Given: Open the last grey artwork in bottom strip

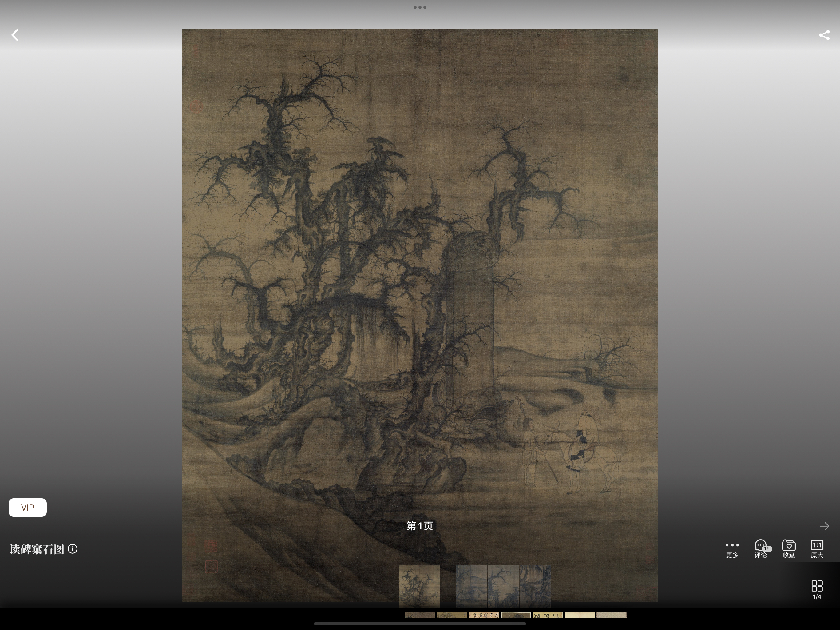Looking at the screenshot, I should 612,614.
